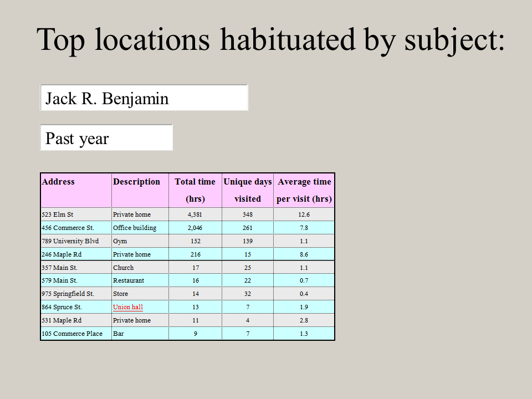Click the Total time (hrs) column header
Image resolution: width=532 pixels, height=399 pixels.
pos(195,190)
